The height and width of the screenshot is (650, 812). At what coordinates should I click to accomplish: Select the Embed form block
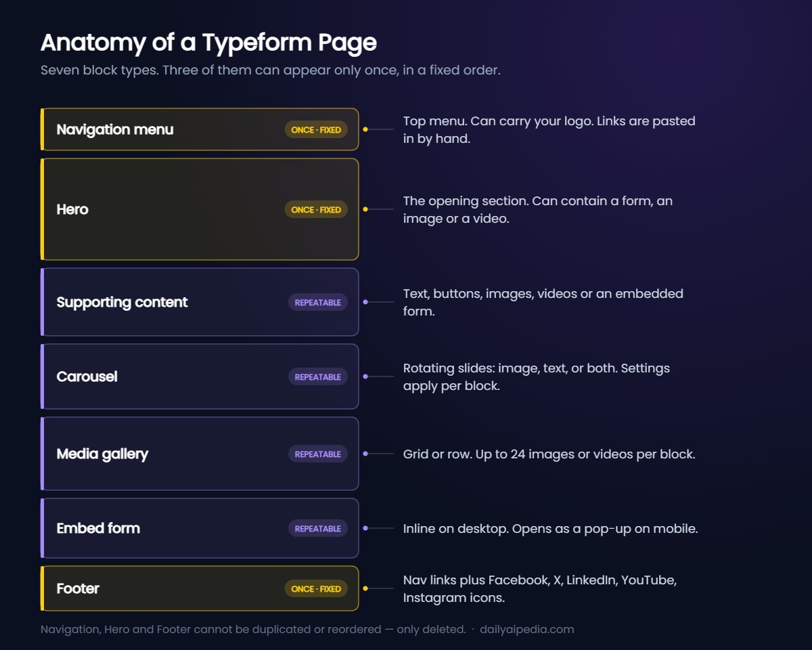tap(200, 528)
